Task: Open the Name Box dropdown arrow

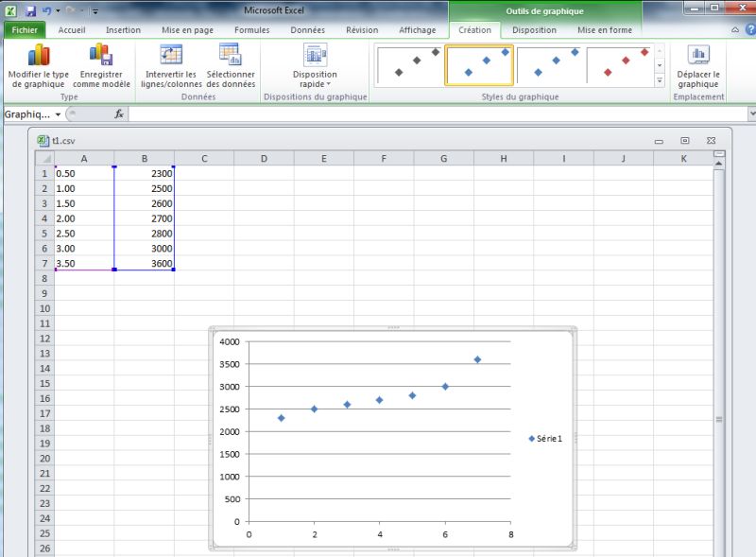Action: [58, 114]
